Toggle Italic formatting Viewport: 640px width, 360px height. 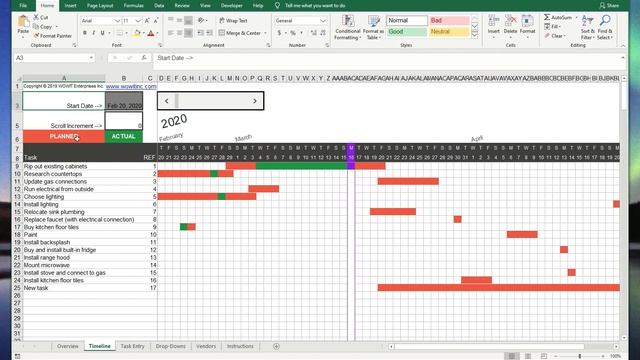pos(93,33)
